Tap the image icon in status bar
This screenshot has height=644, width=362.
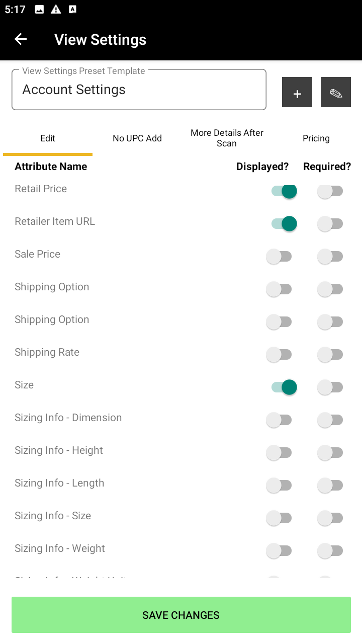pos(39,10)
